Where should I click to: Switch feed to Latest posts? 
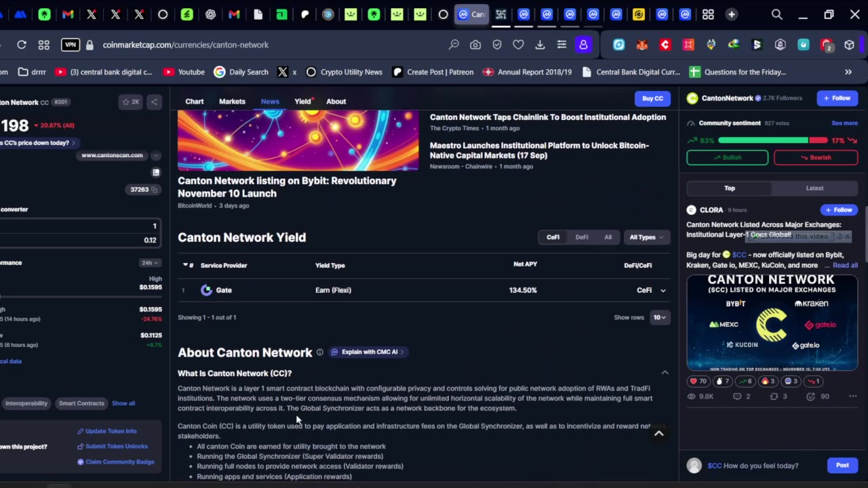[814, 188]
